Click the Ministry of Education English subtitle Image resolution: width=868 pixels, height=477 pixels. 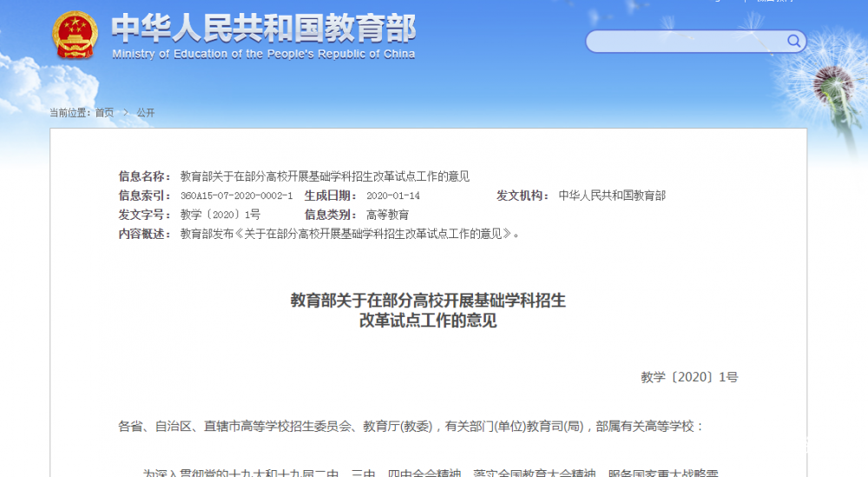click(264, 54)
